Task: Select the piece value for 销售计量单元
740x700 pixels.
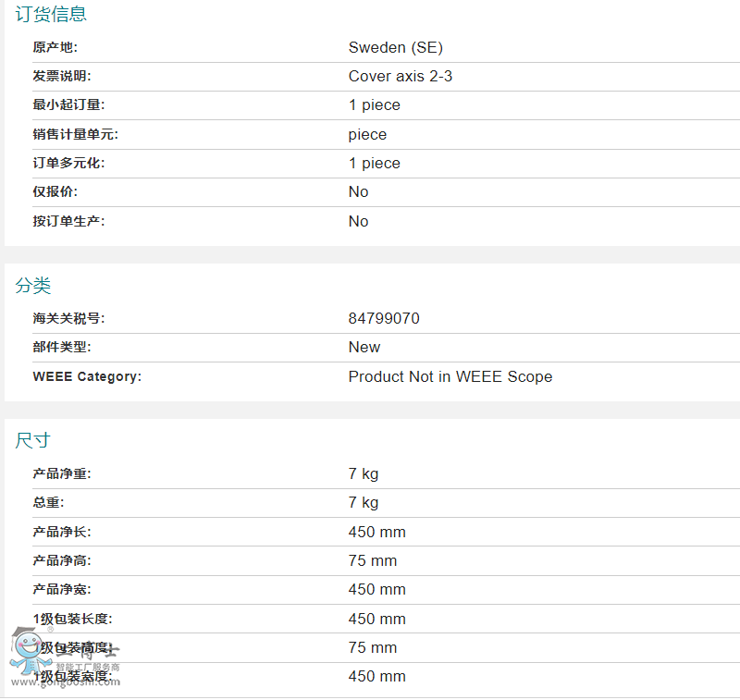Action: (x=367, y=134)
